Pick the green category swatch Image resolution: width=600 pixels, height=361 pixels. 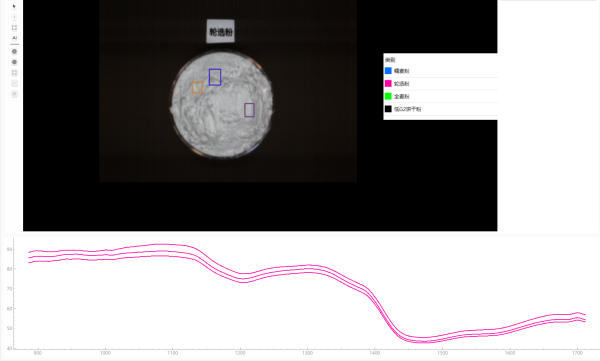point(388,96)
